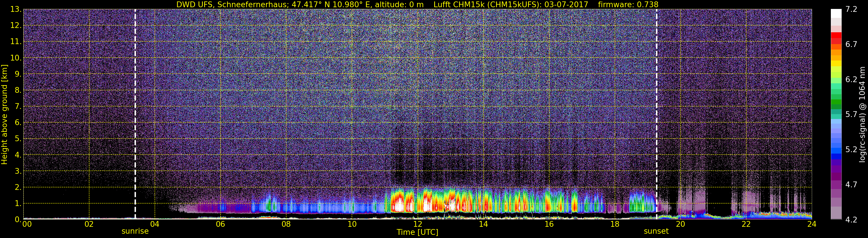Click the height axis tick '12.'
The height and width of the screenshot is (238, 868).
(x=16, y=25)
